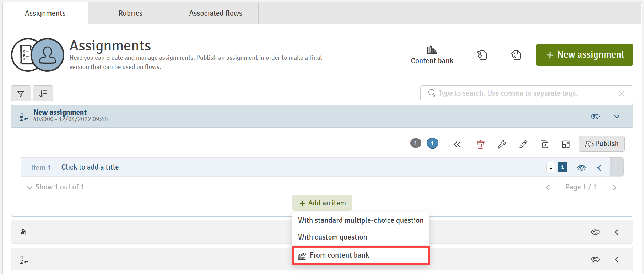Duplicate assignment with copy icon
644x274 pixels.
point(544,144)
